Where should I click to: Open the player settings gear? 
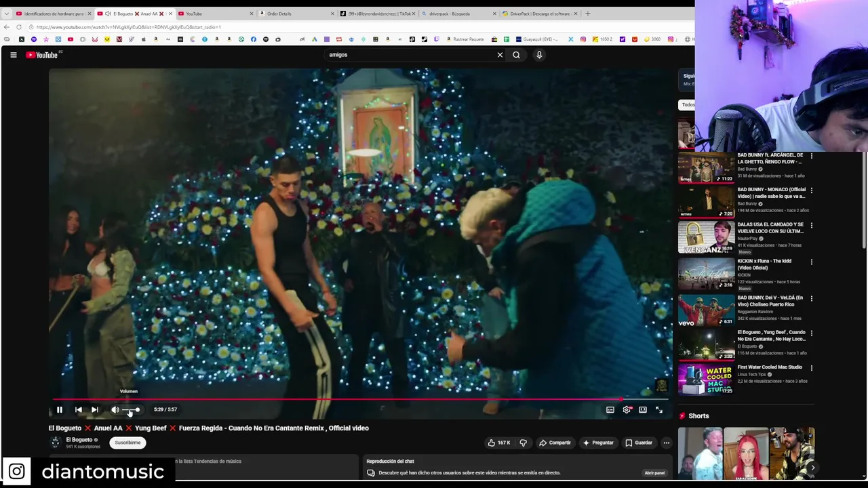627,409
